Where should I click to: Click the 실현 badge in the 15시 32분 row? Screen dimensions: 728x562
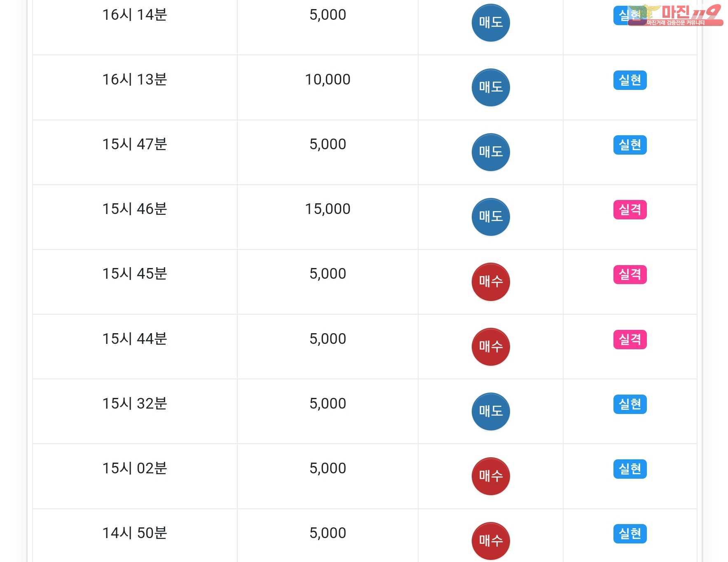[x=630, y=404]
